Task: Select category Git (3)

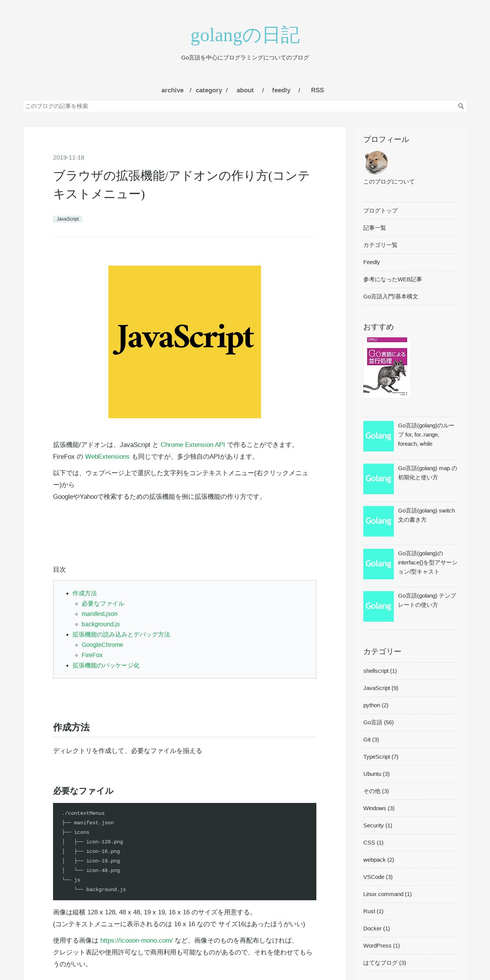Action: (x=371, y=740)
